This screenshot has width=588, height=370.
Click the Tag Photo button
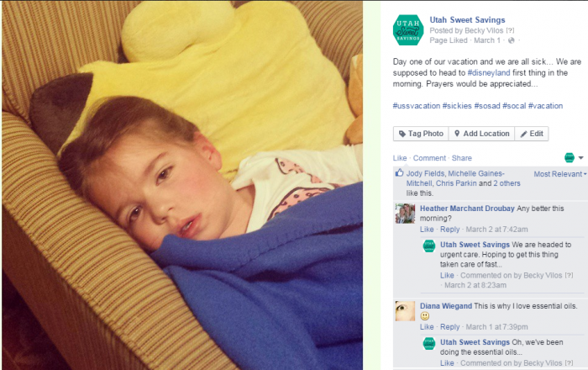click(421, 134)
